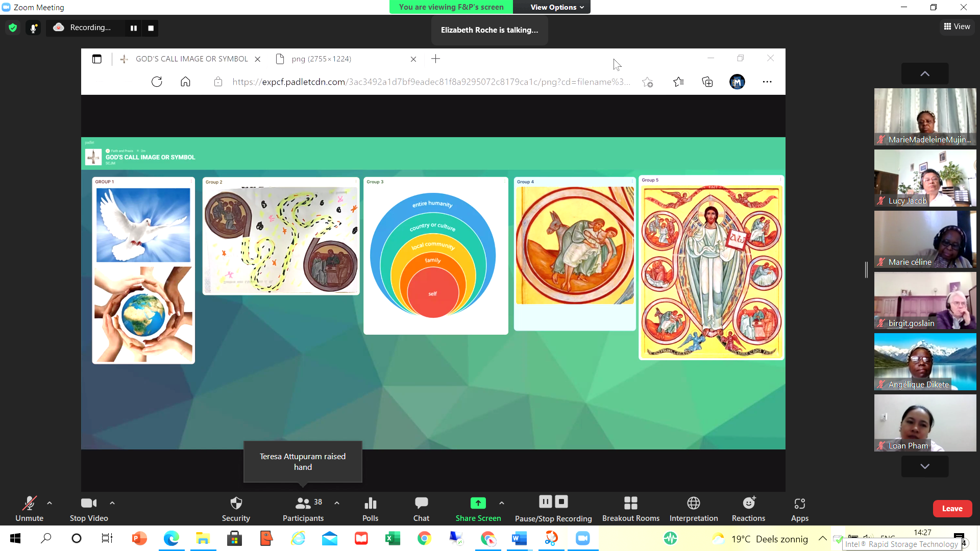980x551 pixels.
Task: Stop Video camera toggle
Action: [89, 509]
